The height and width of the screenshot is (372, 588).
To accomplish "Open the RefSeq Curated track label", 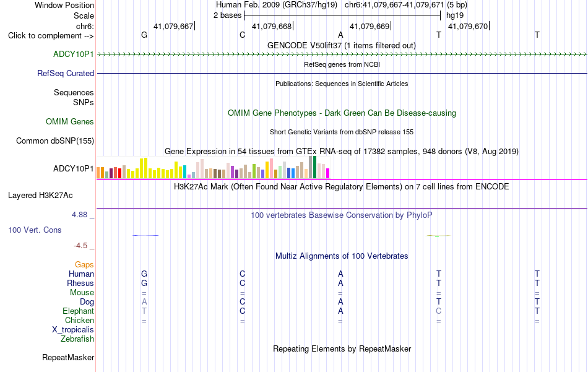I will tap(66, 73).
